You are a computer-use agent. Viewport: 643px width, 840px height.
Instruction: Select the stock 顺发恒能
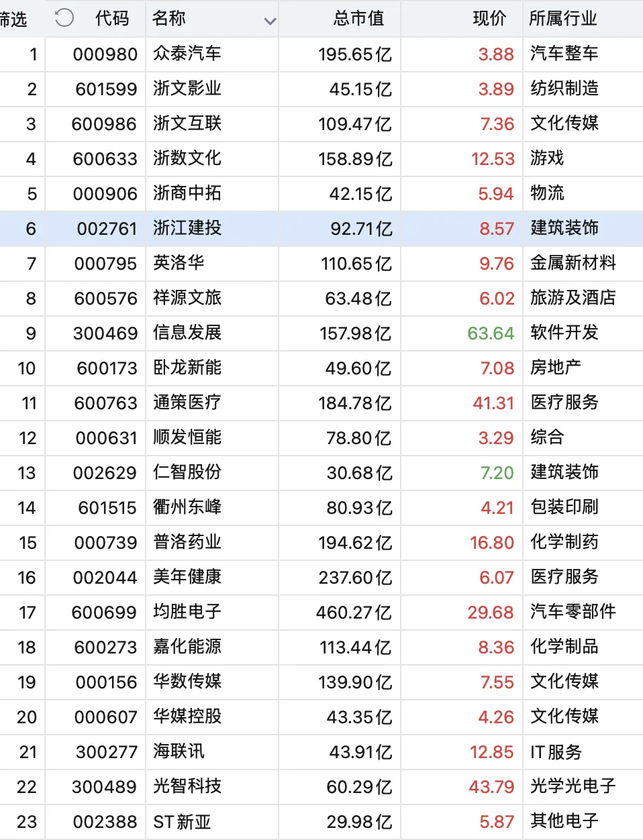(x=187, y=437)
